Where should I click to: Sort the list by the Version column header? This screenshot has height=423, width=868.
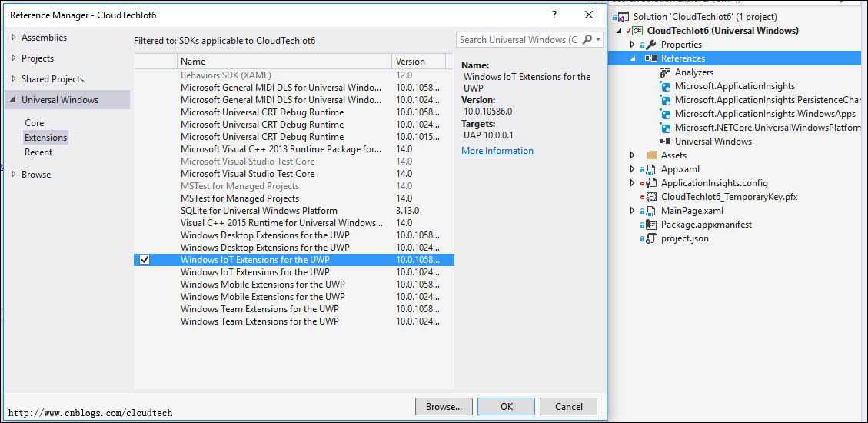(418, 61)
